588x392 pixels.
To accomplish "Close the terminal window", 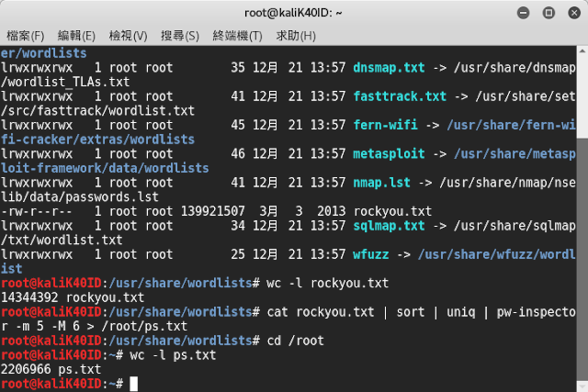I will click(x=574, y=13).
